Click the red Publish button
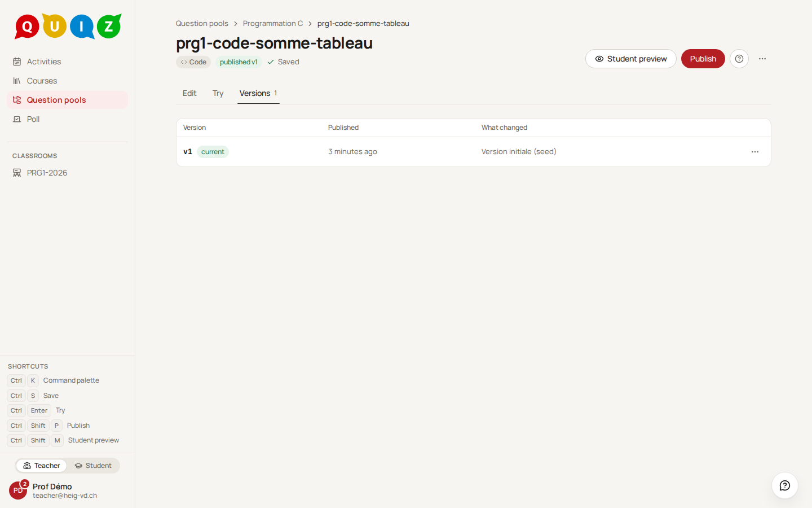 point(703,59)
